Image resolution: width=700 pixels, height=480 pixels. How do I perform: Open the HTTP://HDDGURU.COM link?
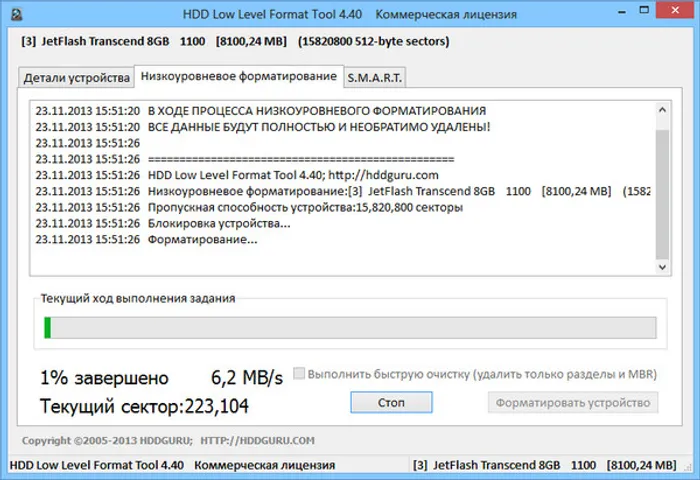(257, 441)
